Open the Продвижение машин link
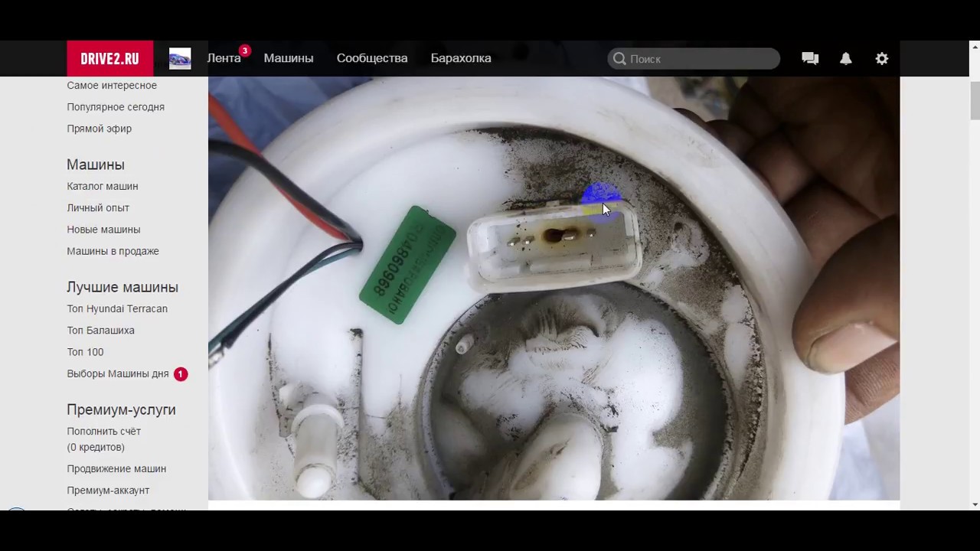This screenshot has width=980, height=551. pos(116,468)
